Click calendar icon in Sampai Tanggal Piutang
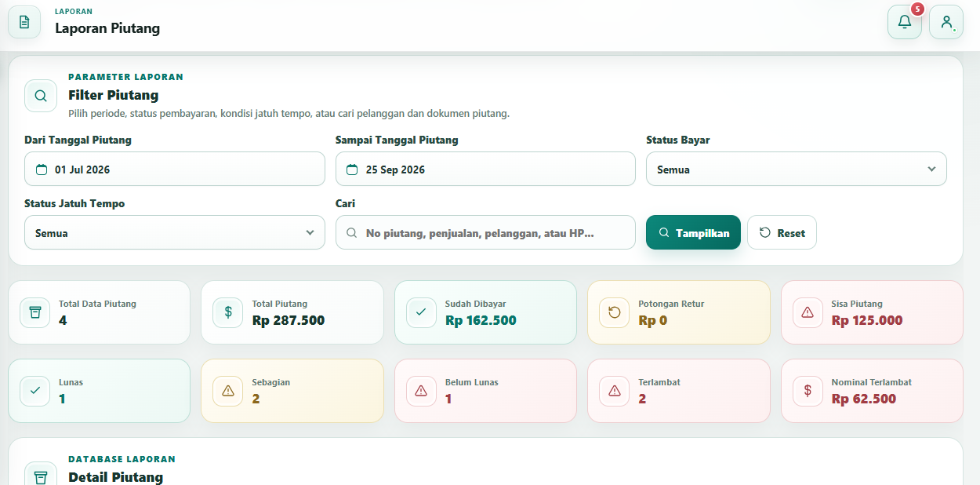The image size is (980, 485). point(352,170)
